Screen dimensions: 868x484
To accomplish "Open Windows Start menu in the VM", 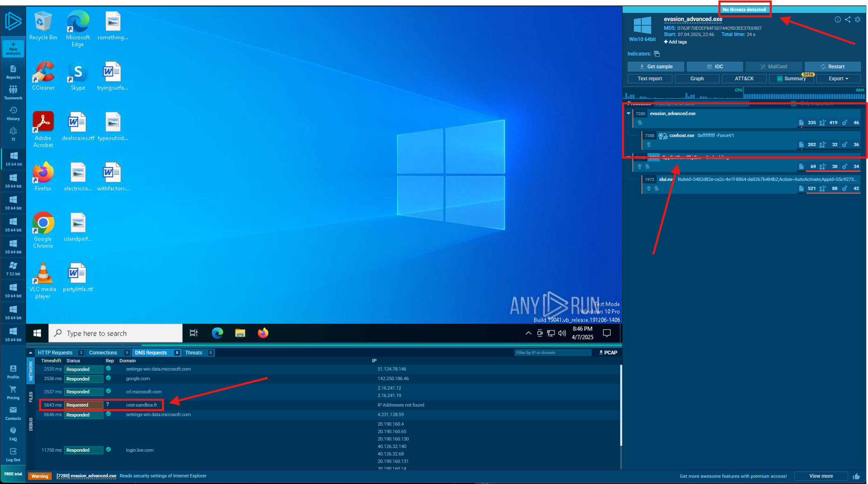I will tap(37, 333).
